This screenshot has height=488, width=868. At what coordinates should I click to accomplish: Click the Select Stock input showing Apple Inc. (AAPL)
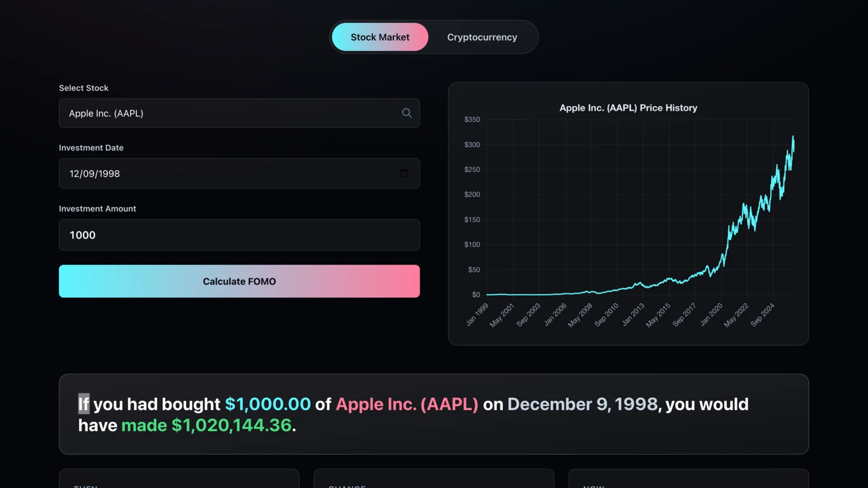coord(239,113)
